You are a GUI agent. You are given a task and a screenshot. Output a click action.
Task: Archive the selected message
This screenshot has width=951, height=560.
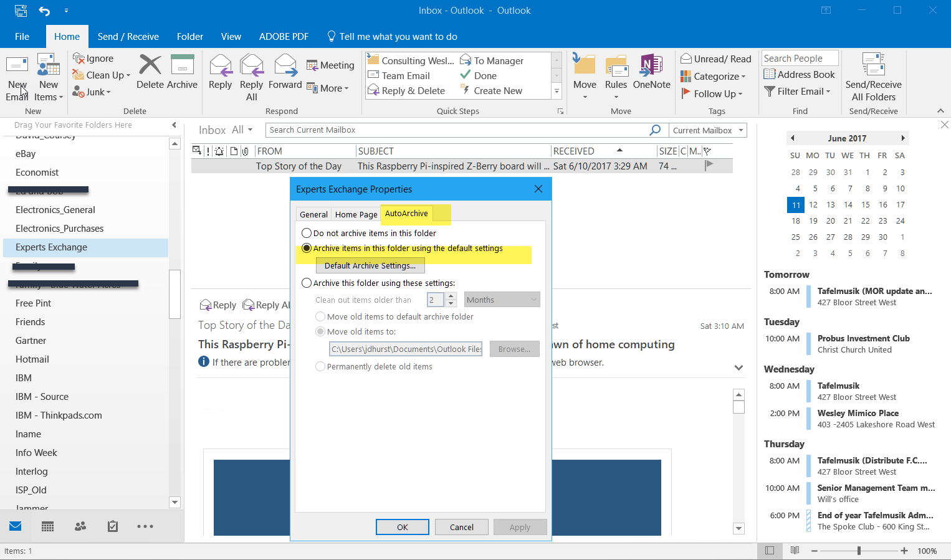(x=182, y=72)
